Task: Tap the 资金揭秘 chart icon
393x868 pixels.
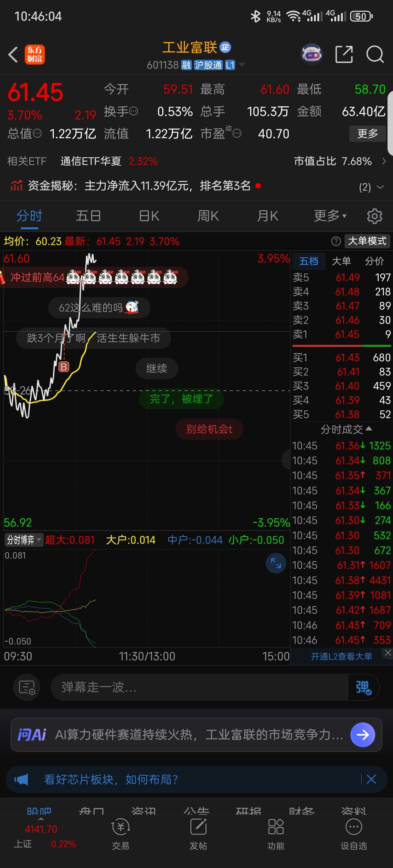Action: point(16,185)
